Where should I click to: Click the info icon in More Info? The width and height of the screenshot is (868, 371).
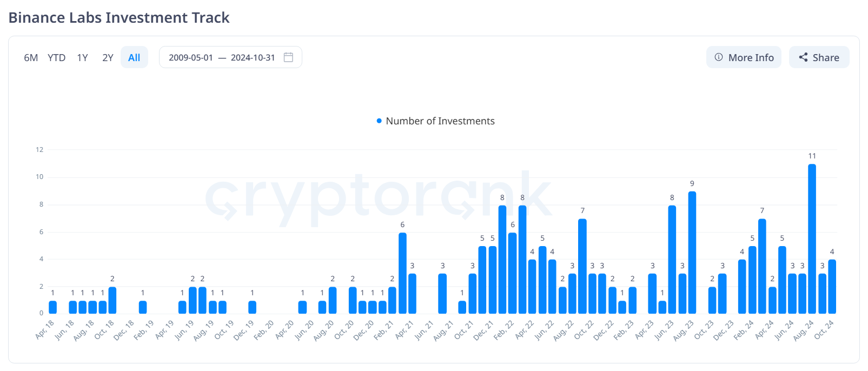[x=719, y=57]
